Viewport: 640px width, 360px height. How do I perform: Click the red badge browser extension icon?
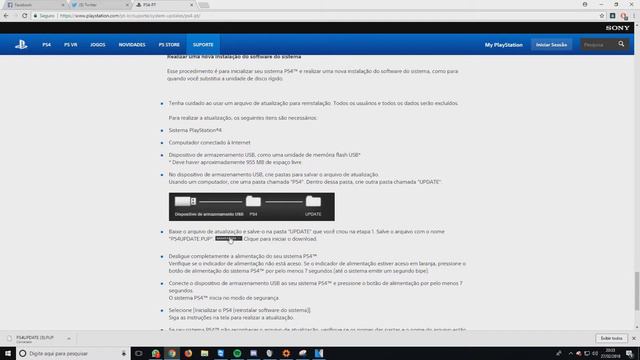point(624,16)
